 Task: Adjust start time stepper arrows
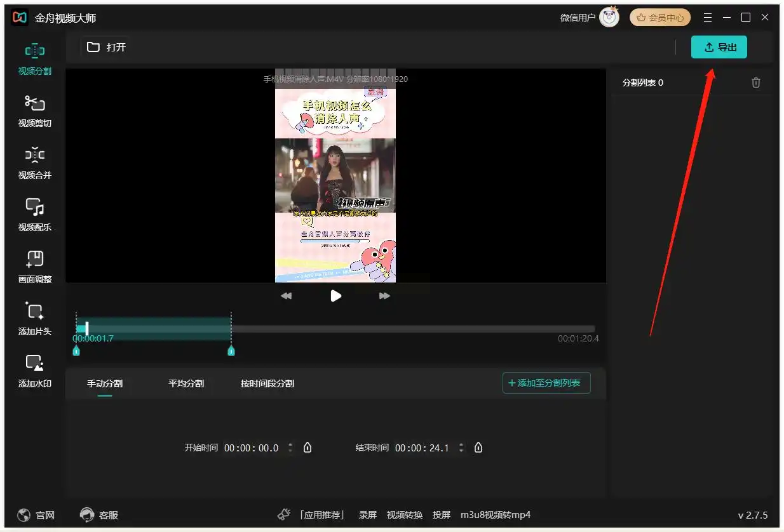pyautogui.click(x=291, y=448)
